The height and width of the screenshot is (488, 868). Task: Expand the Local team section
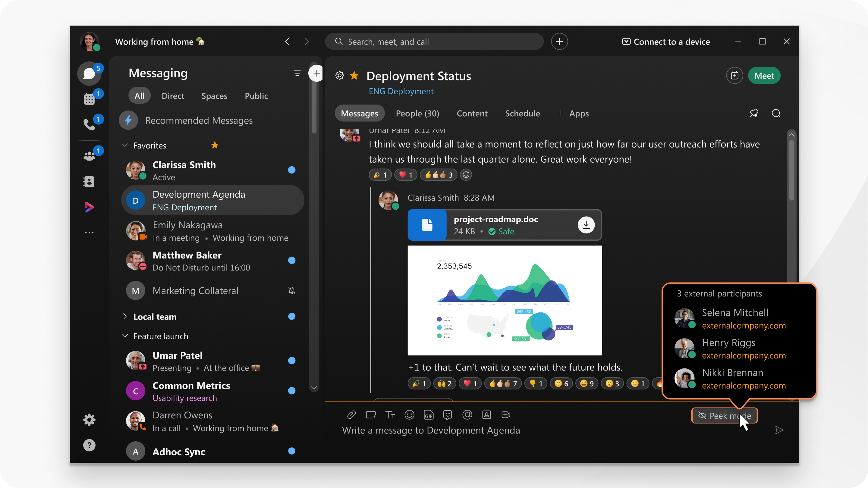pyautogui.click(x=124, y=316)
